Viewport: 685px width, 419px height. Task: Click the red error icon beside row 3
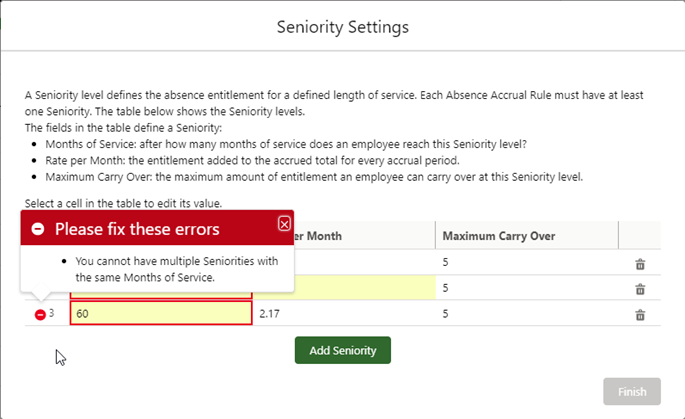tap(40, 314)
